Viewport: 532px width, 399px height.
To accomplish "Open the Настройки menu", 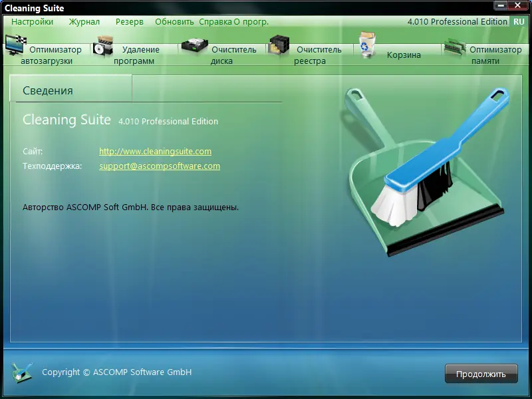I will [32, 22].
